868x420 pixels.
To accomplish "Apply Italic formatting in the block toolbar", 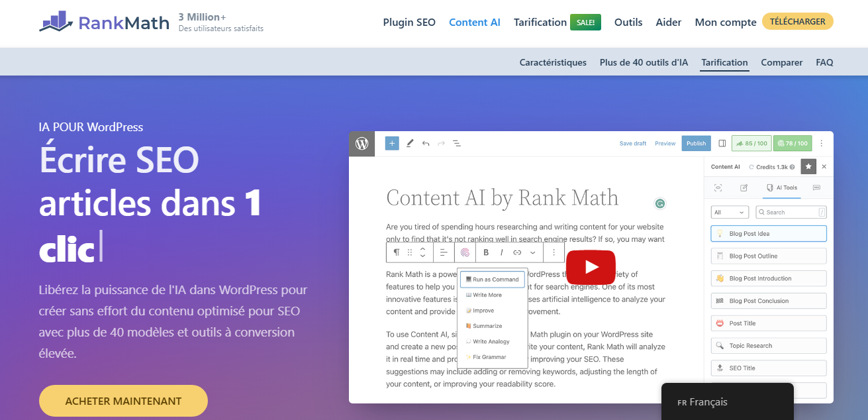I will click(501, 252).
